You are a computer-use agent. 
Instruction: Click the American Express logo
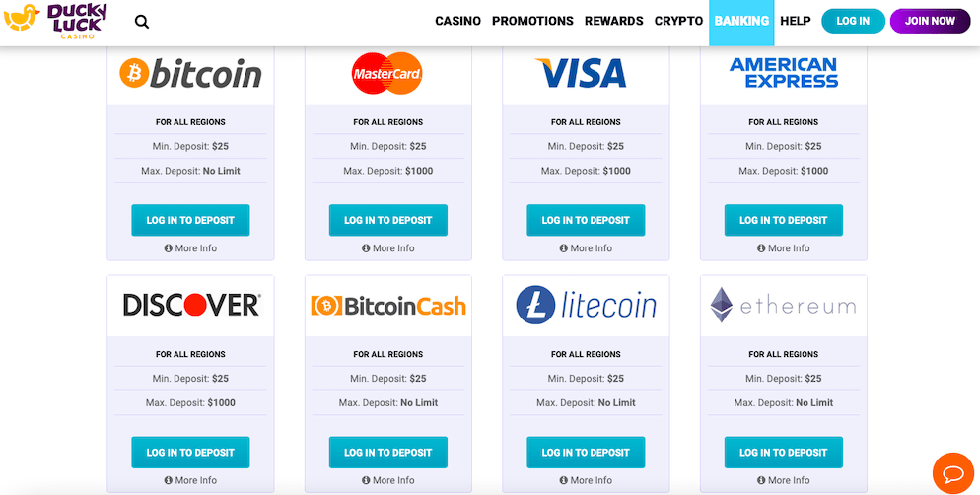[x=783, y=73]
